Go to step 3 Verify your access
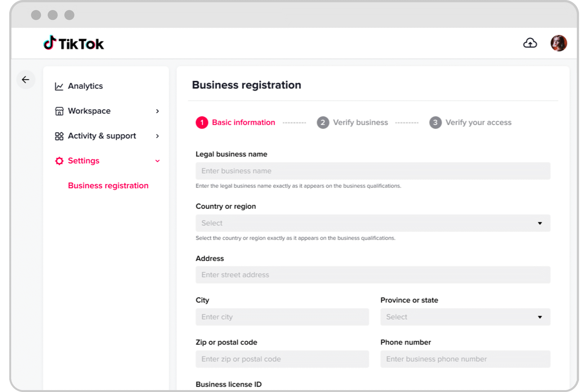This screenshot has height=392, width=588. (x=470, y=122)
